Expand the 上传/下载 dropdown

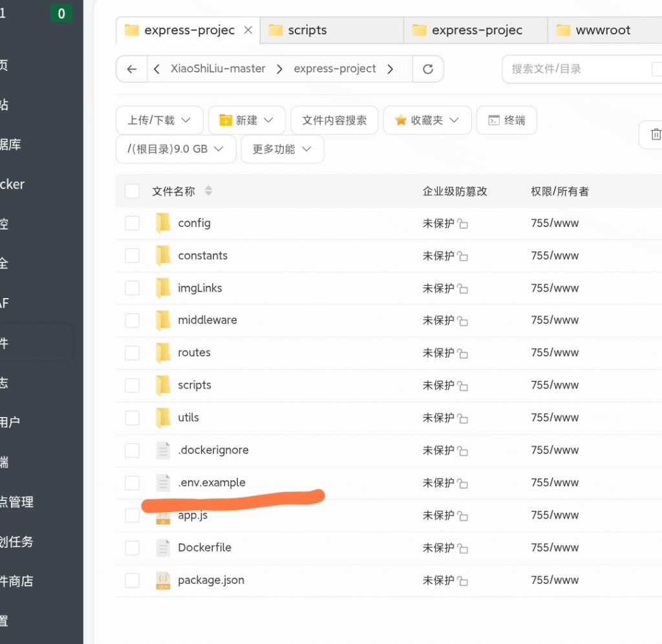[x=159, y=120]
